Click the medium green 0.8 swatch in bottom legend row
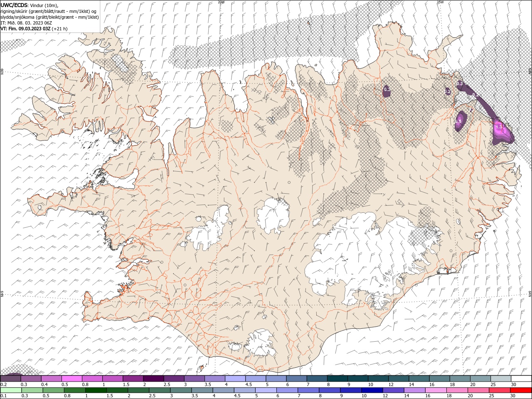 click(x=74, y=390)
